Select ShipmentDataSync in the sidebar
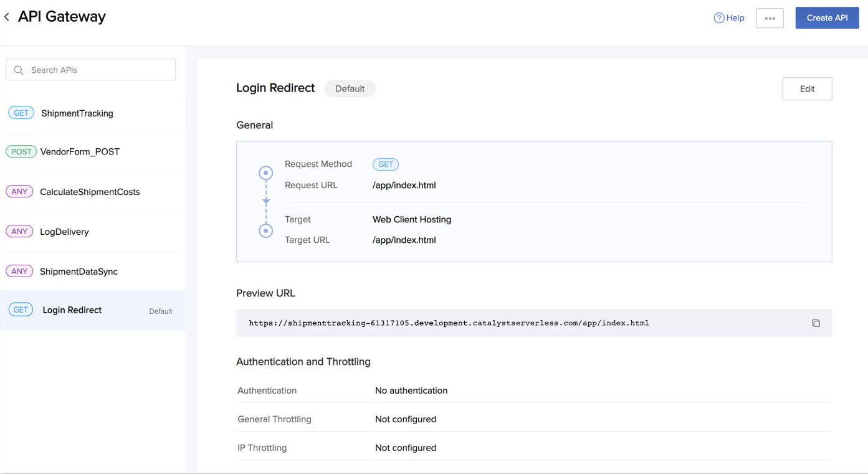The image size is (868, 474). 79,271
